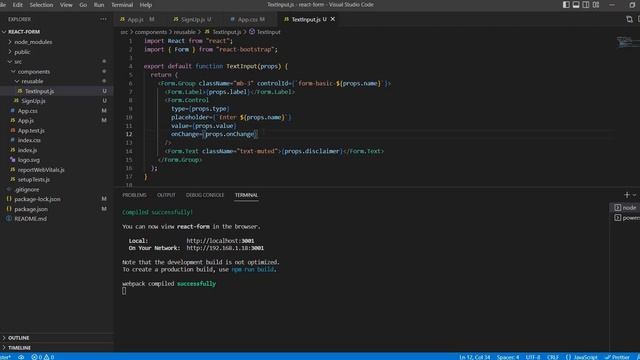
Task: Expand the Outline section
Action: [57, 338]
